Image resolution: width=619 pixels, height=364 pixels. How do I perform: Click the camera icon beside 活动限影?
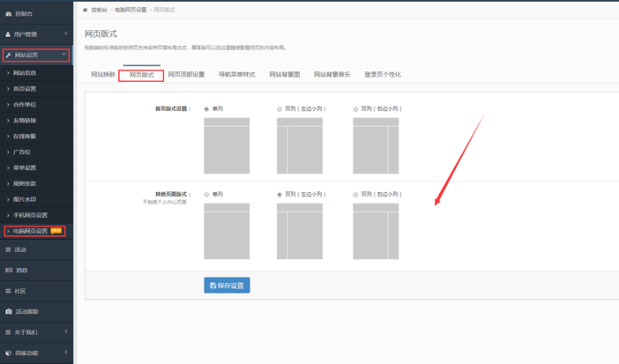coord(8,311)
